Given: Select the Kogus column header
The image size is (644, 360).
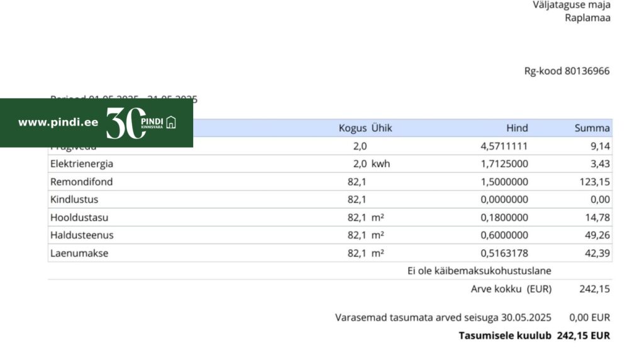Looking at the screenshot, I should [x=352, y=128].
